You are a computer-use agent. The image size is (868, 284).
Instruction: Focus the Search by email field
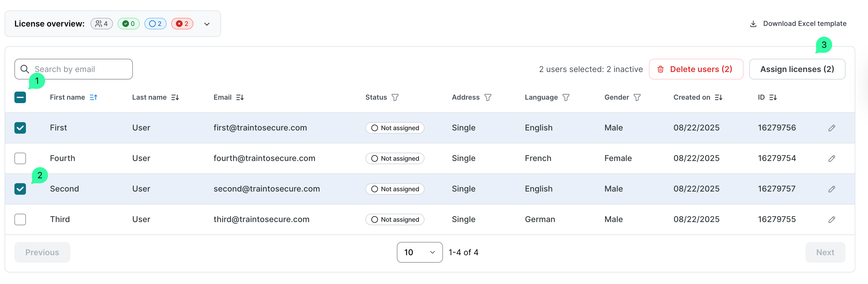tap(81, 69)
